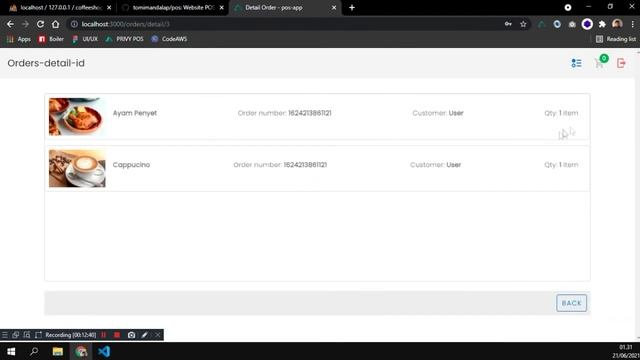The height and width of the screenshot is (360, 640).
Task: Open the orders list icon in header
Action: (x=576, y=63)
